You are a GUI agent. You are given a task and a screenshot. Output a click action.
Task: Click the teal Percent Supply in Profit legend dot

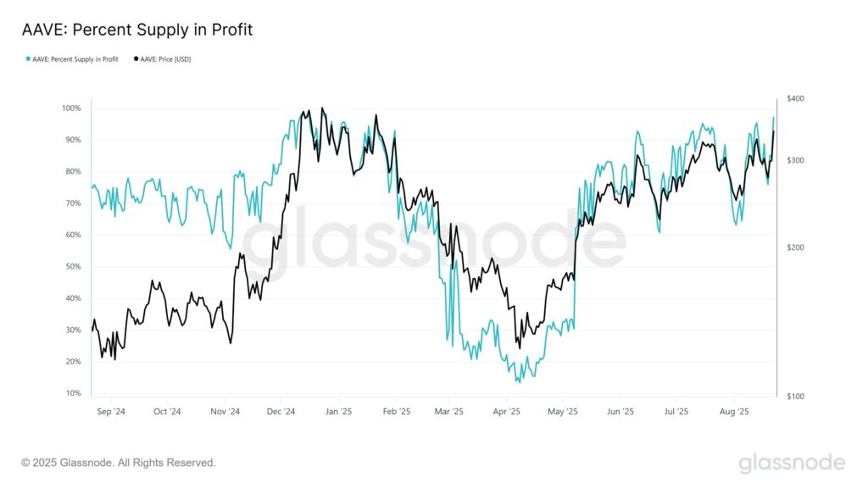click(28, 59)
